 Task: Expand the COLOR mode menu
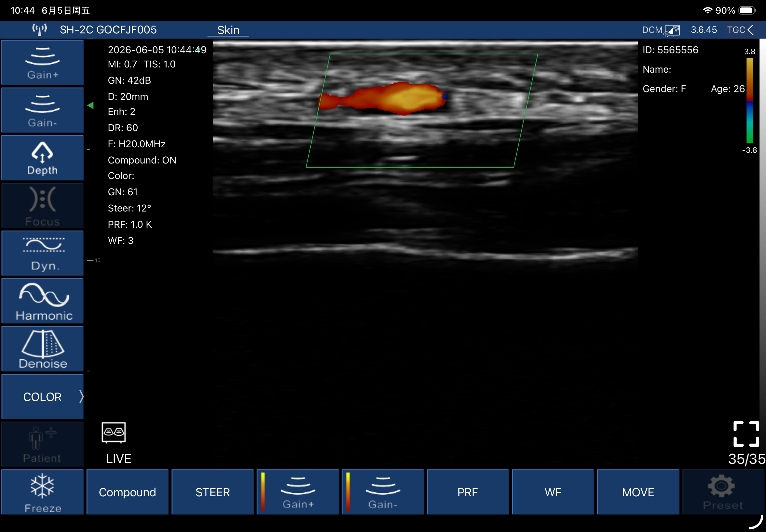(x=42, y=397)
